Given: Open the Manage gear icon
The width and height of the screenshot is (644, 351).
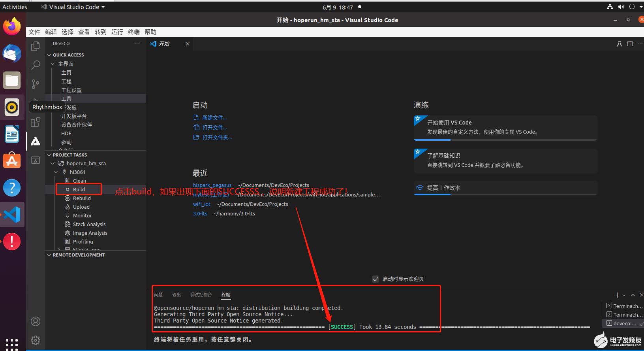Looking at the screenshot, I should [36, 340].
